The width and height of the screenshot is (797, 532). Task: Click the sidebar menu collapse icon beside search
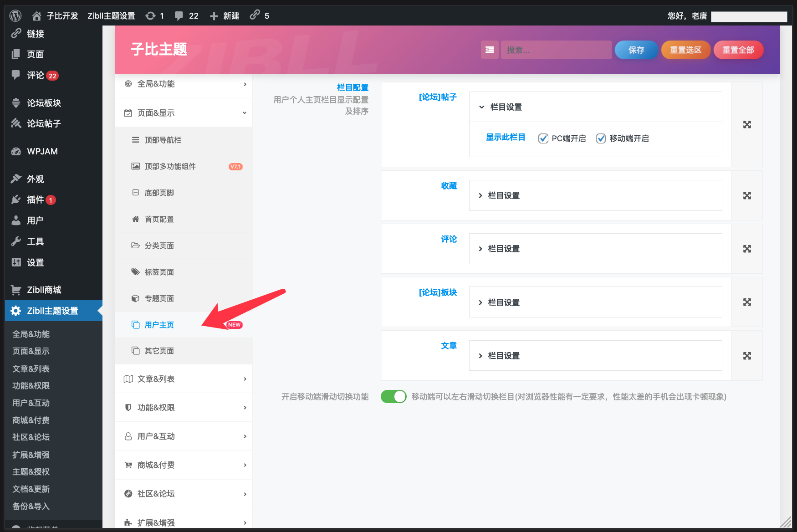pyautogui.click(x=490, y=50)
